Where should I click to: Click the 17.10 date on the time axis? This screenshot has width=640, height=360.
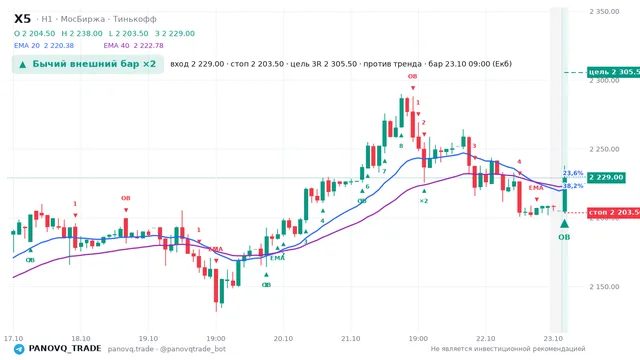13,338
